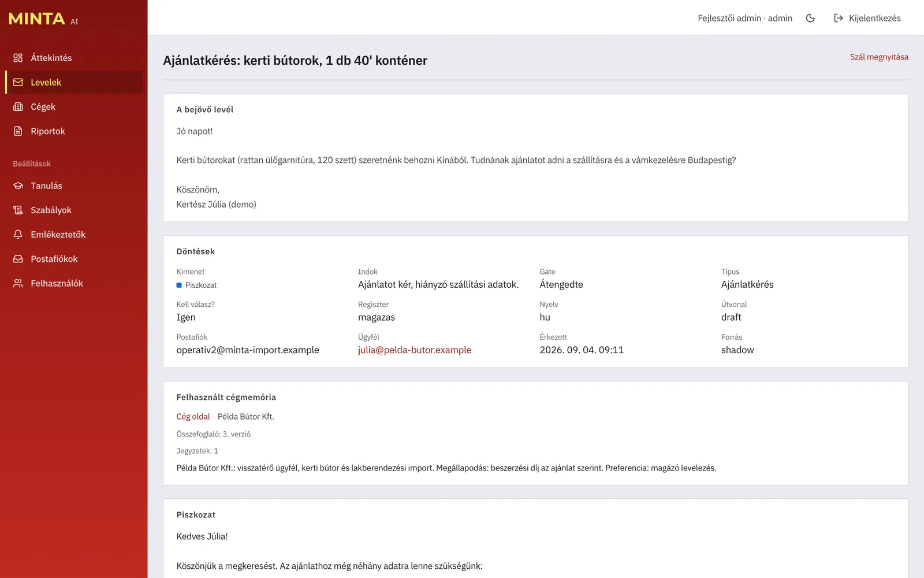Open the Szabályok settings label
The width and height of the screenshot is (924, 578).
51,210
